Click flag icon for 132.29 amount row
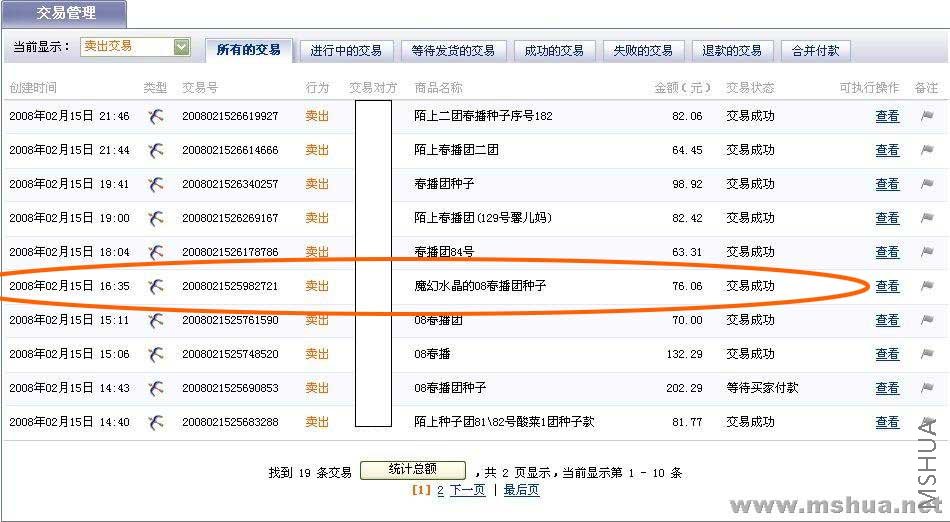 [x=926, y=354]
